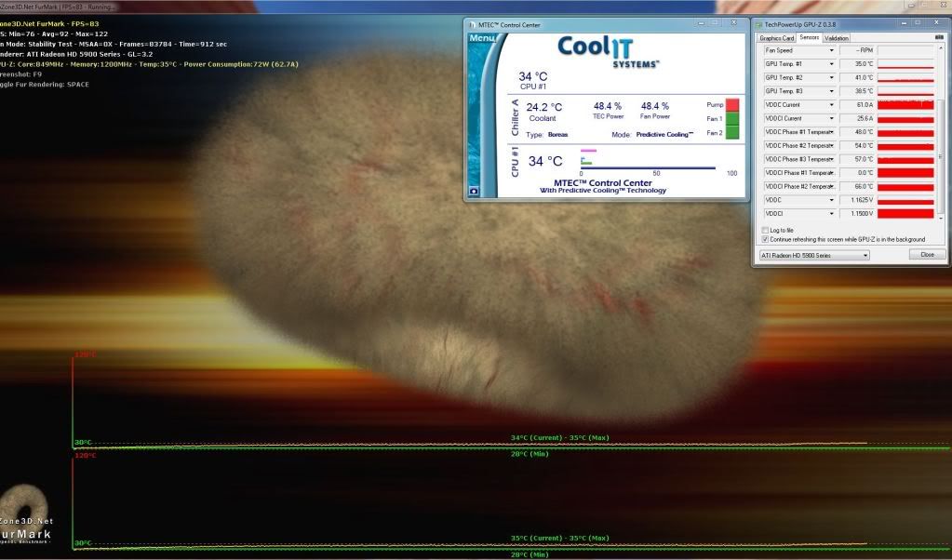
Task: Select the Sensors tab in GPU-Z
Action: tap(809, 37)
